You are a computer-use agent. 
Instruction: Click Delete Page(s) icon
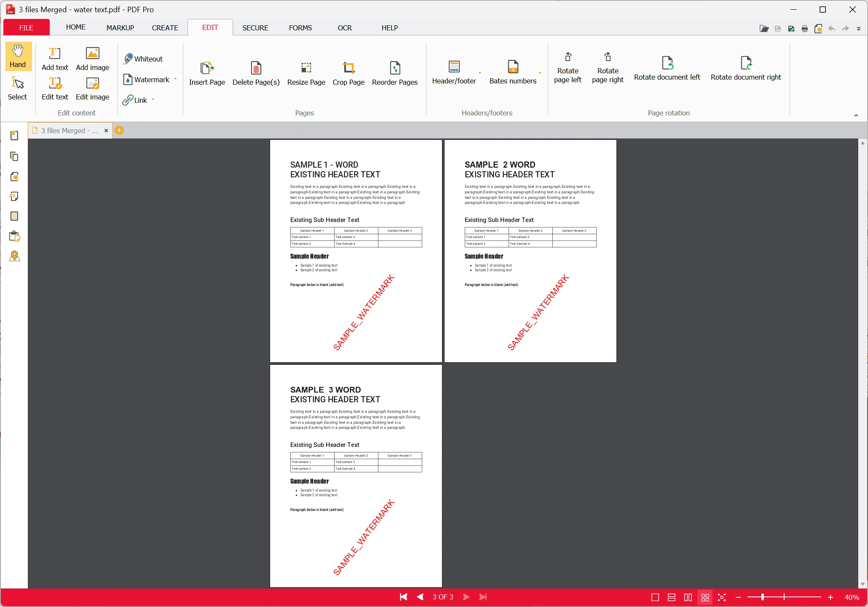pos(256,73)
